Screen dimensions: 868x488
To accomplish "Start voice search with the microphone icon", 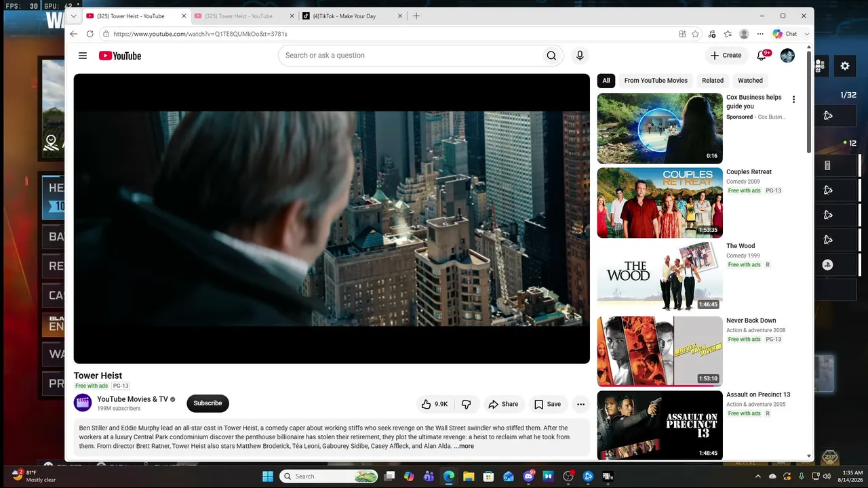I will point(580,56).
